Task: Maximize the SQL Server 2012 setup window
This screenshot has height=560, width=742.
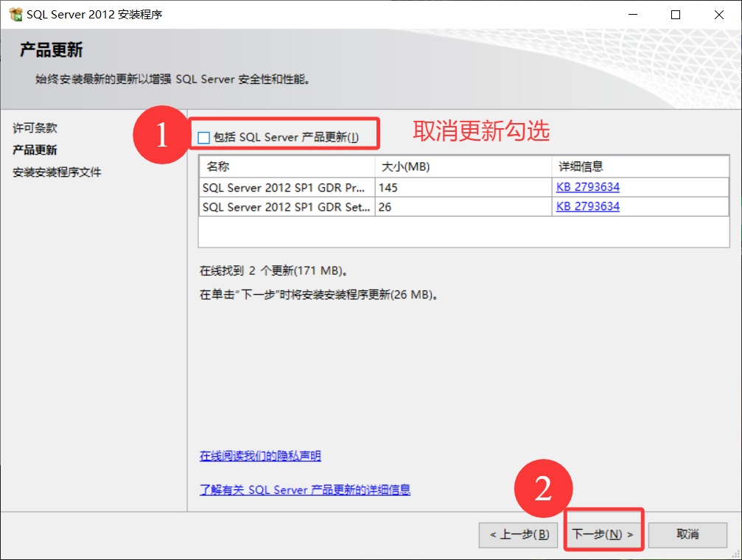Action: point(676,15)
